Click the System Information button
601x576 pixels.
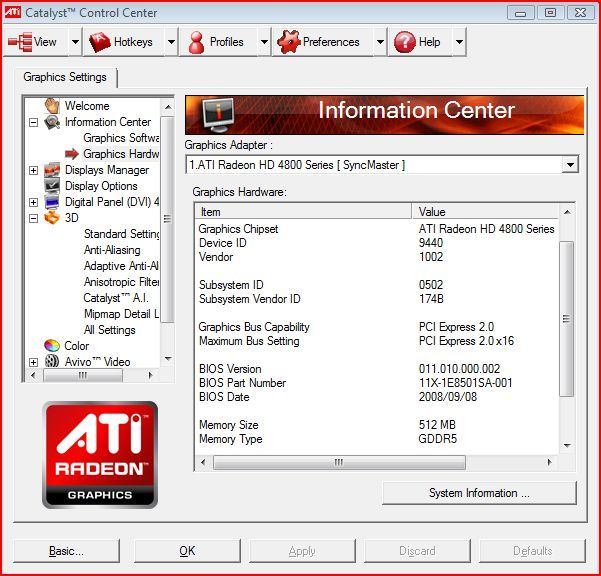click(x=479, y=493)
